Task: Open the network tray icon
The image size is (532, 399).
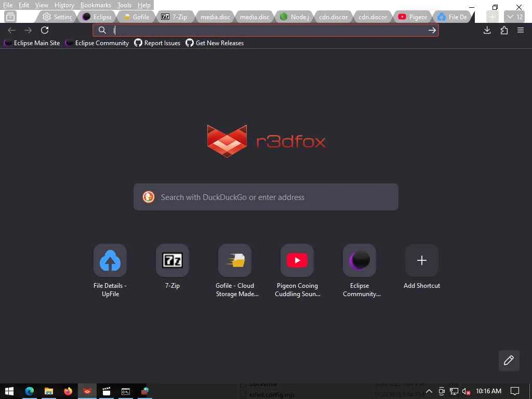Action: click(x=454, y=391)
